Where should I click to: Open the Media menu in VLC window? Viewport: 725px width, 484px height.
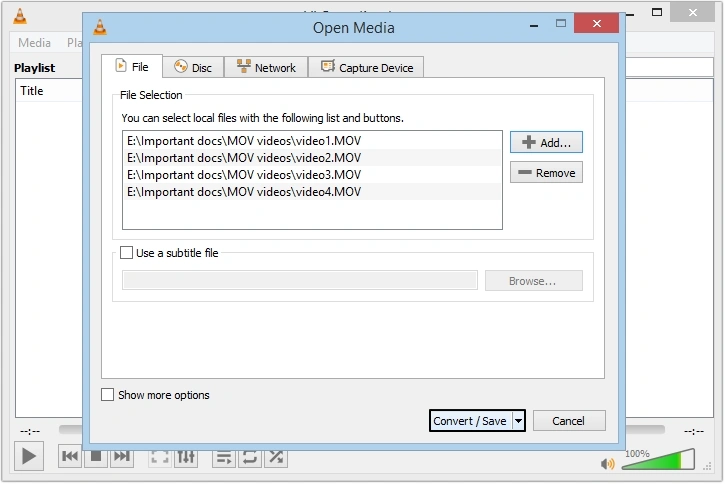(34, 43)
